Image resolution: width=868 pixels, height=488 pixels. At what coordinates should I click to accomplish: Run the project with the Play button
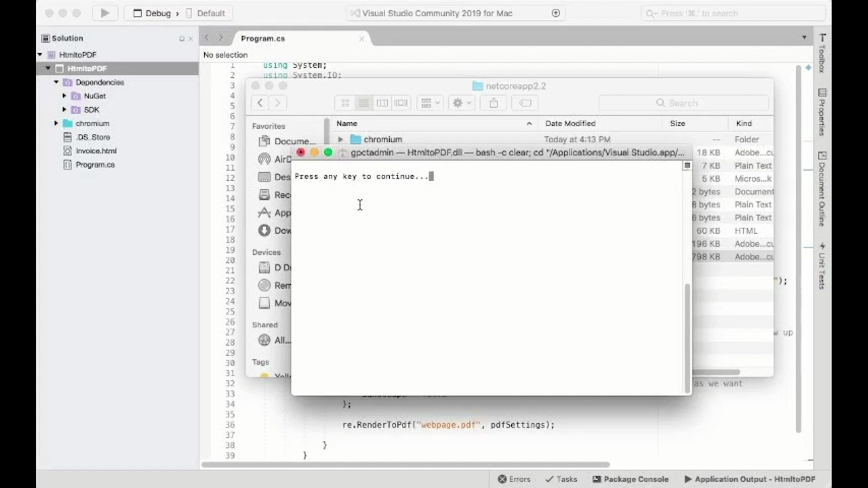point(105,13)
